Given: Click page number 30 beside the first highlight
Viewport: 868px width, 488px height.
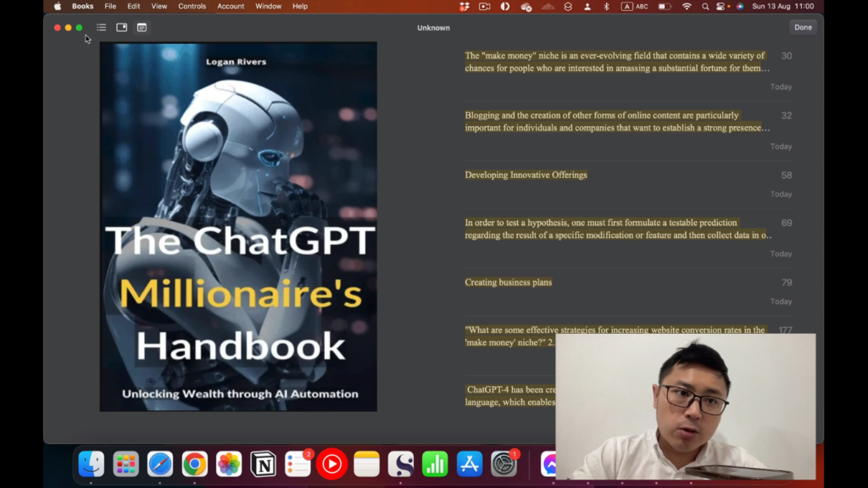Looking at the screenshot, I should [x=786, y=56].
